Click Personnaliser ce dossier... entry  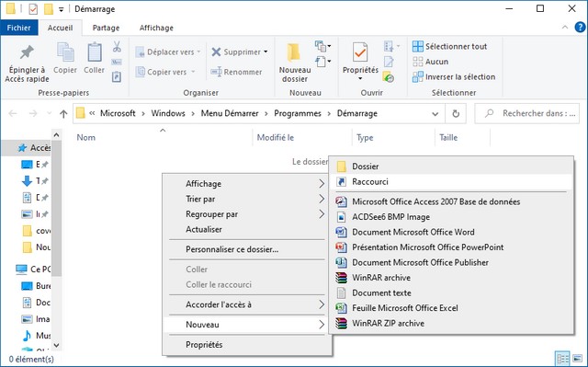[x=247, y=249]
